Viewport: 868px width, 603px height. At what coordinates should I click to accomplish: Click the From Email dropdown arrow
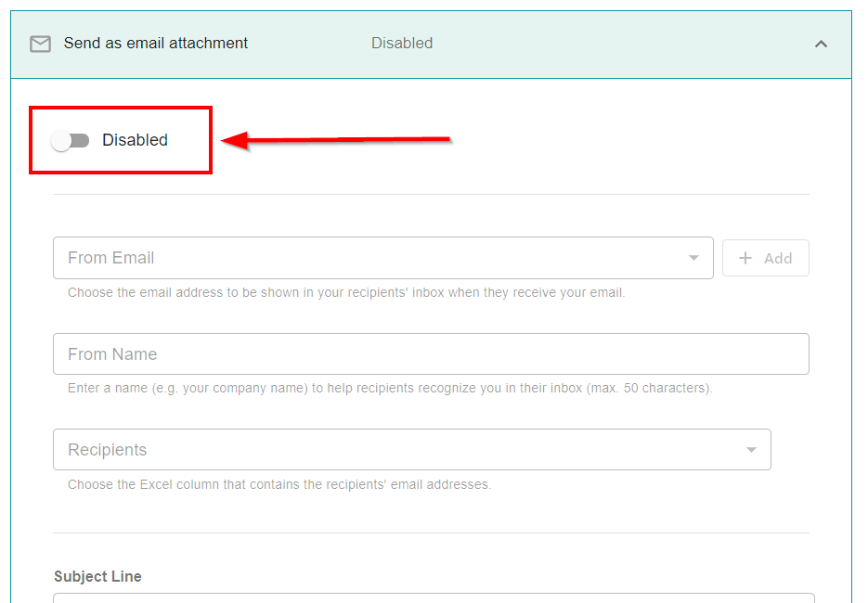tap(693, 258)
